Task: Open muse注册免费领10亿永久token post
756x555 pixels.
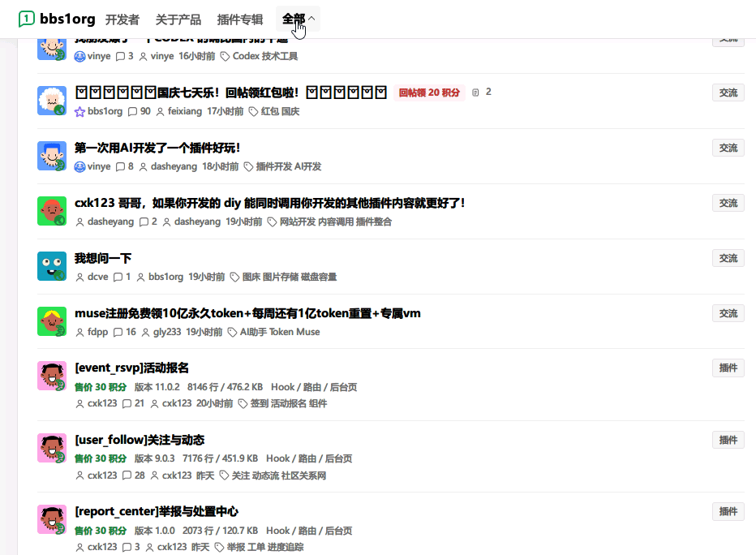Action: (x=247, y=313)
